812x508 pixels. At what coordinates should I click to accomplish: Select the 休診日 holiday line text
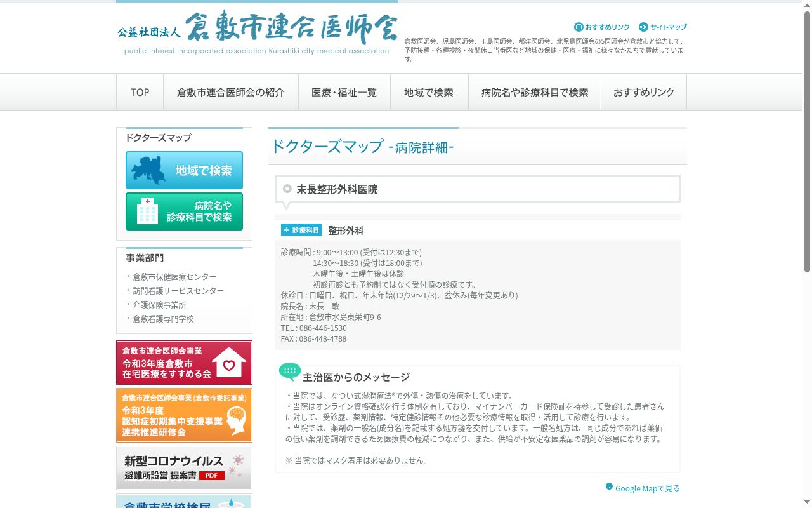pyautogui.click(x=400, y=295)
